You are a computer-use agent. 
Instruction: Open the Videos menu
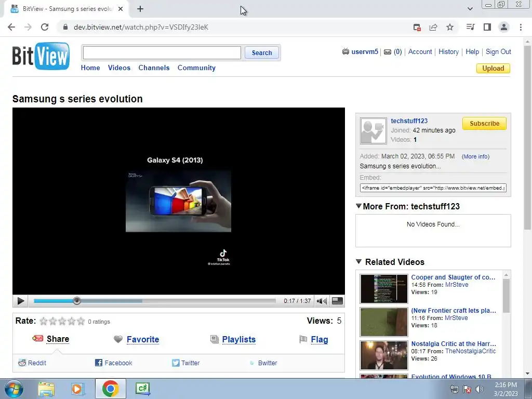[119, 68]
